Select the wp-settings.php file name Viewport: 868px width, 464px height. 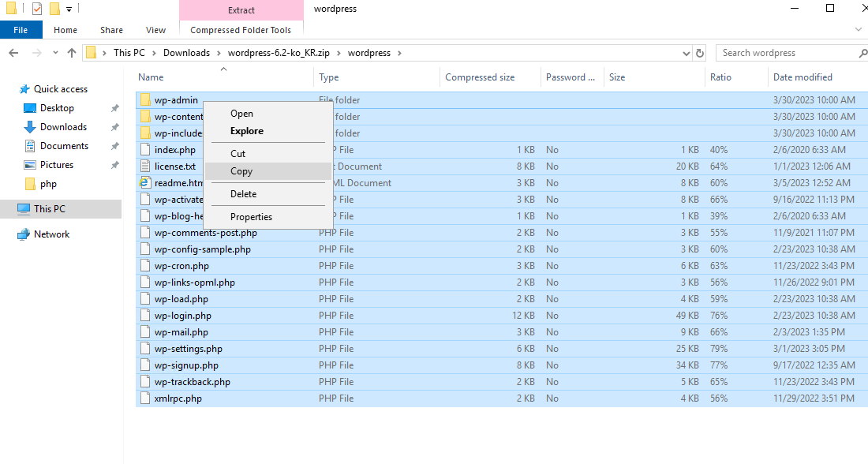click(189, 349)
